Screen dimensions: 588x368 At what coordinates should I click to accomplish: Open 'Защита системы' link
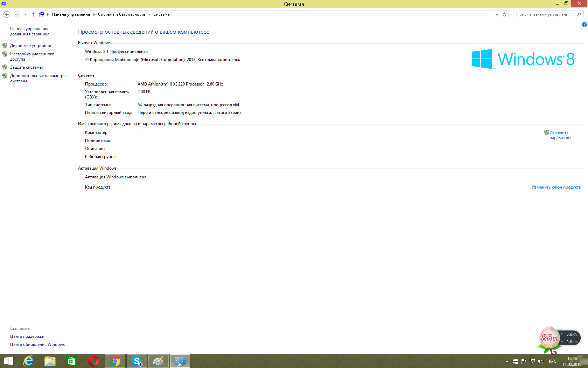[x=26, y=67]
